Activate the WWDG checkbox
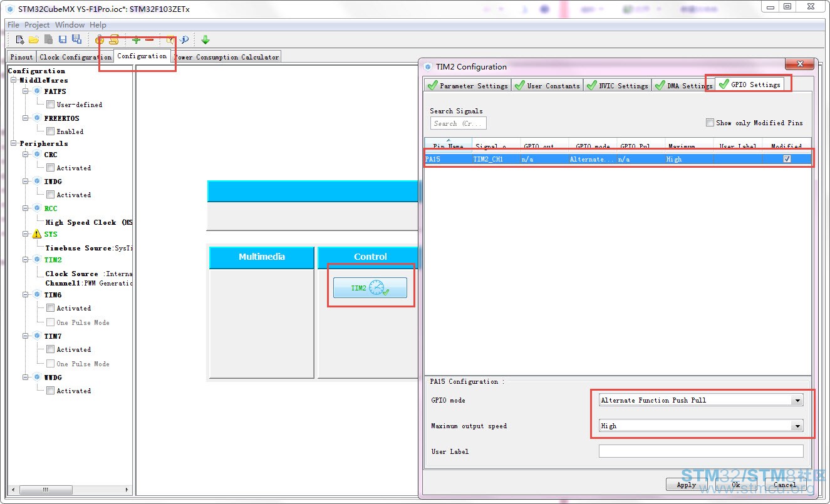This screenshot has width=830, height=504. [50, 391]
